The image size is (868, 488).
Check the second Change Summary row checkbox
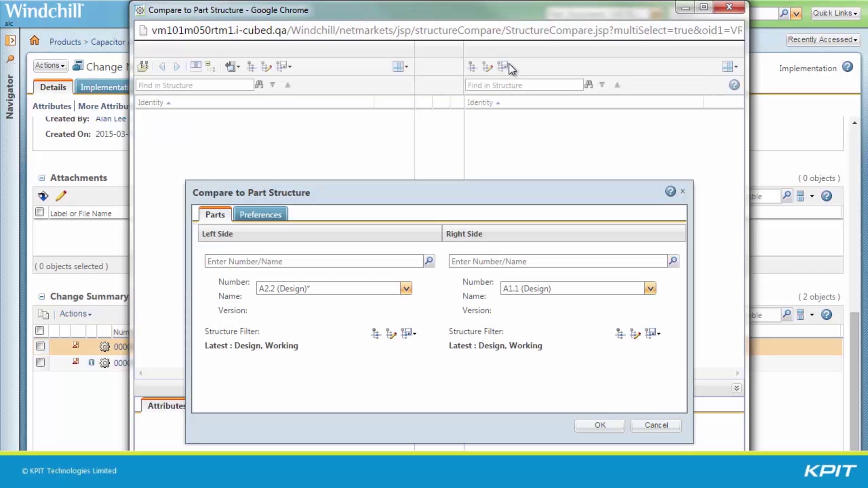pos(40,362)
